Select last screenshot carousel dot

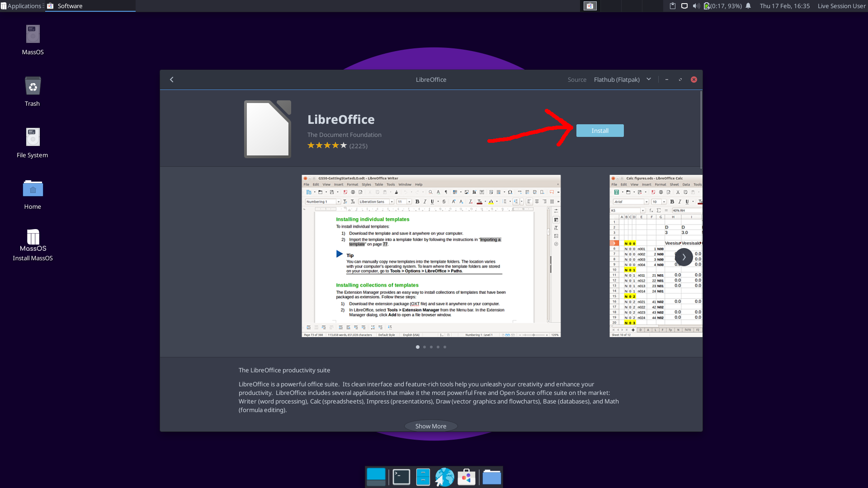[x=445, y=347]
